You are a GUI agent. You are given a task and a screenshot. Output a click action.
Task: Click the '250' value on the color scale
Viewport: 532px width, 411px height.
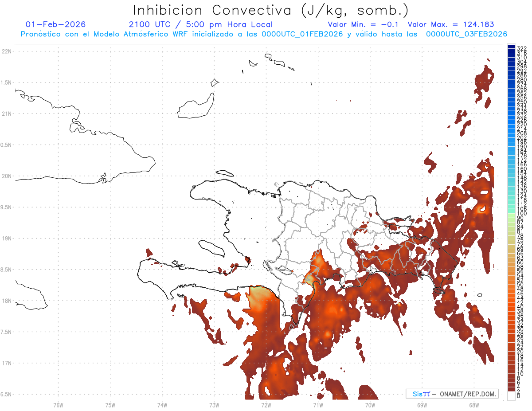[522, 102]
